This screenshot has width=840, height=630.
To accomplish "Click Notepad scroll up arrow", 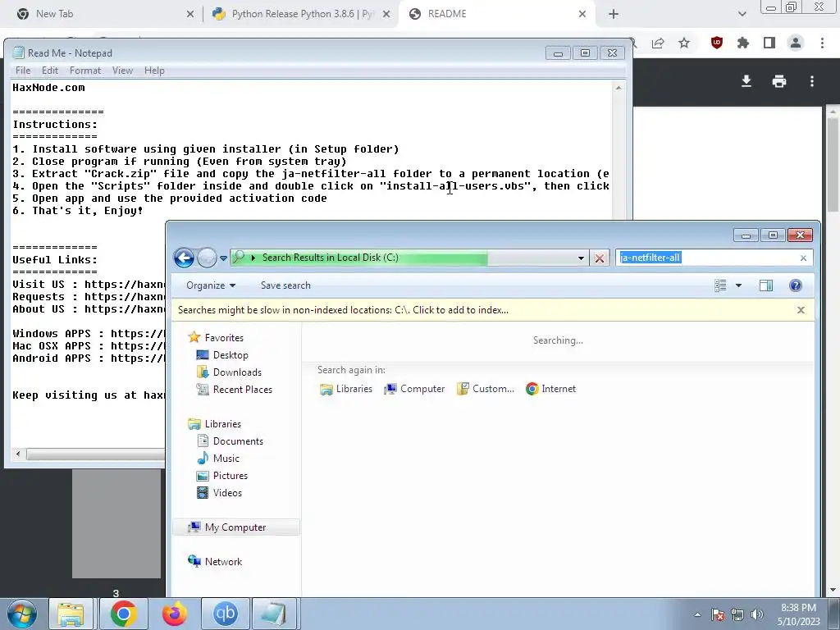I will pyautogui.click(x=619, y=88).
